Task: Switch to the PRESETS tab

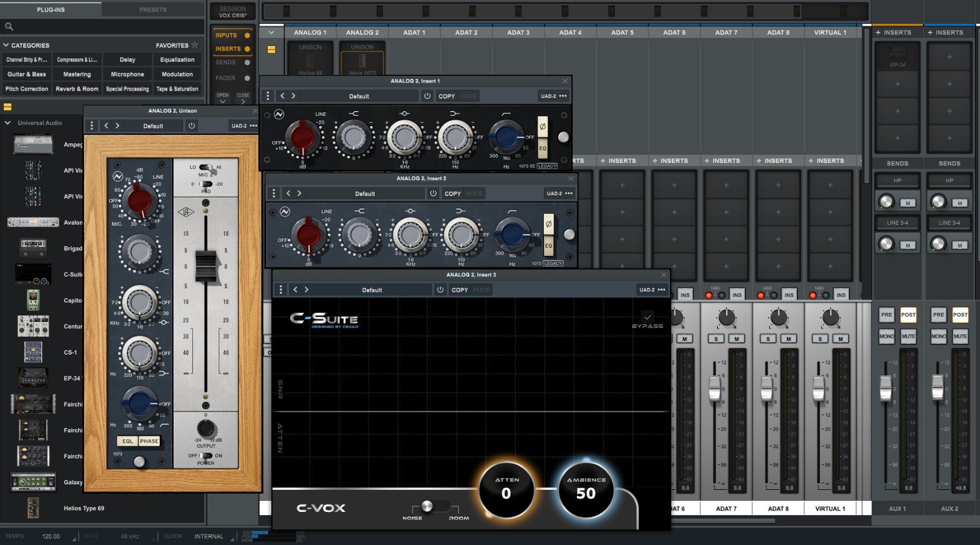Action: [153, 9]
